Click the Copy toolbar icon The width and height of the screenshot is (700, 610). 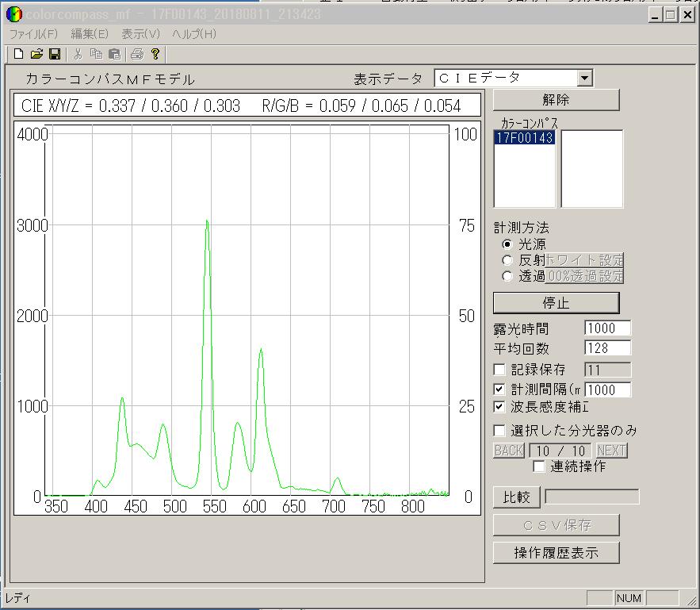[96, 54]
